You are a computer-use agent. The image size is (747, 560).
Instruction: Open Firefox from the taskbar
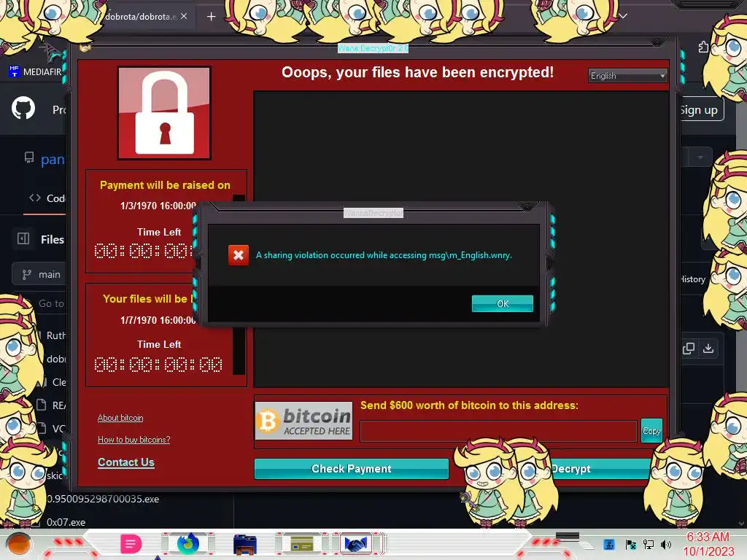pos(189,544)
